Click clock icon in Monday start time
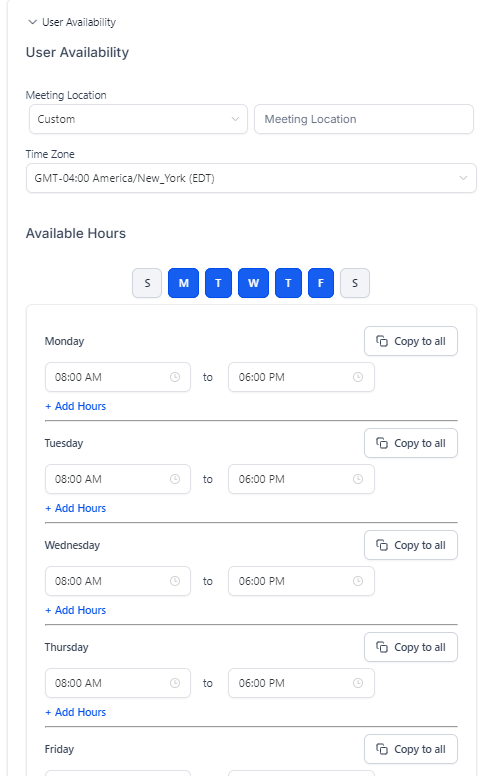Image resolution: width=489 pixels, height=776 pixels. pyautogui.click(x=175, y=377)
